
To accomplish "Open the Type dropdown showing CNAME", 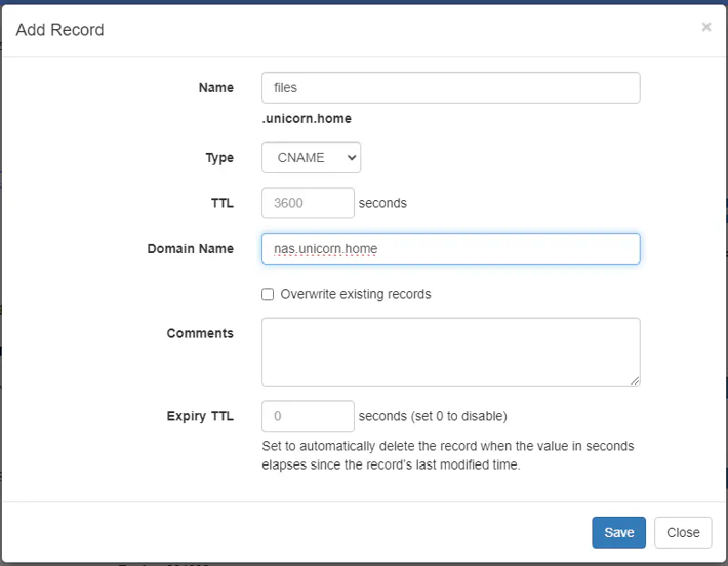I will point(311,157).
